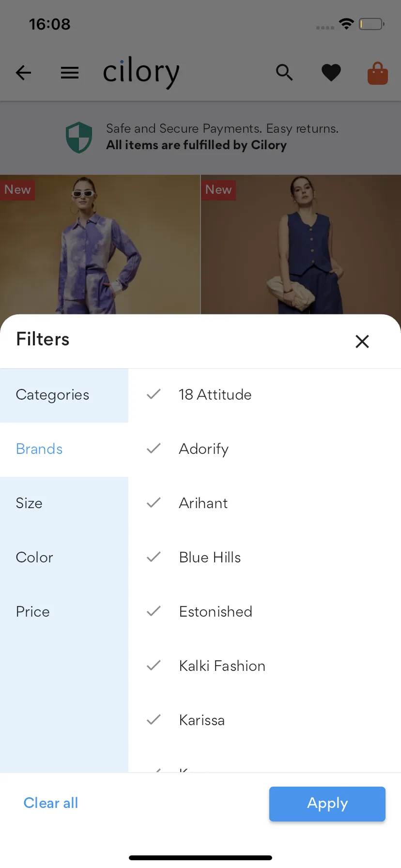Open the Price filter tab
Screen dimensions: 401x868
[x=33, y=612]
